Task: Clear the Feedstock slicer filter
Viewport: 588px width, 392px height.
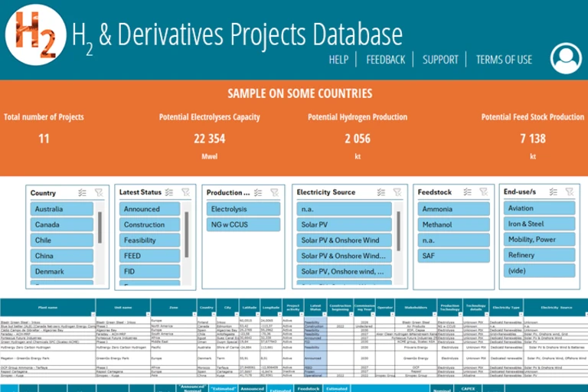Action: 483,193
